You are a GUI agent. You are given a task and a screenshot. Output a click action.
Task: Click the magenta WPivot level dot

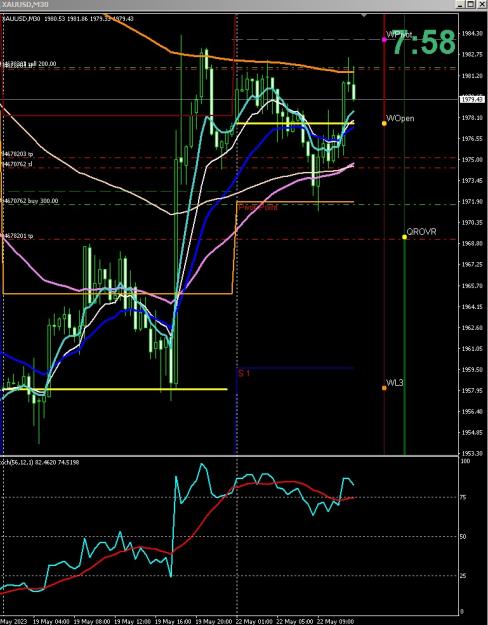point(384,39)
